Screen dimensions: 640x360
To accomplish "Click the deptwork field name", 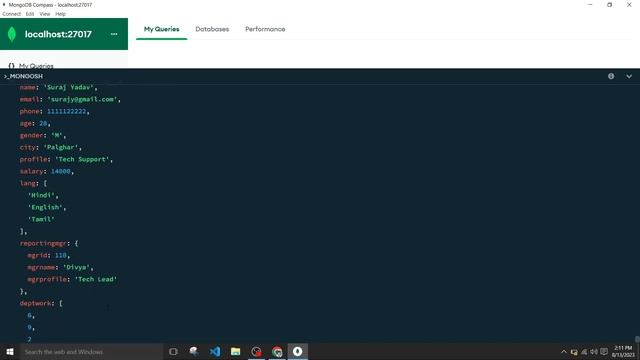I will (35, 303).
